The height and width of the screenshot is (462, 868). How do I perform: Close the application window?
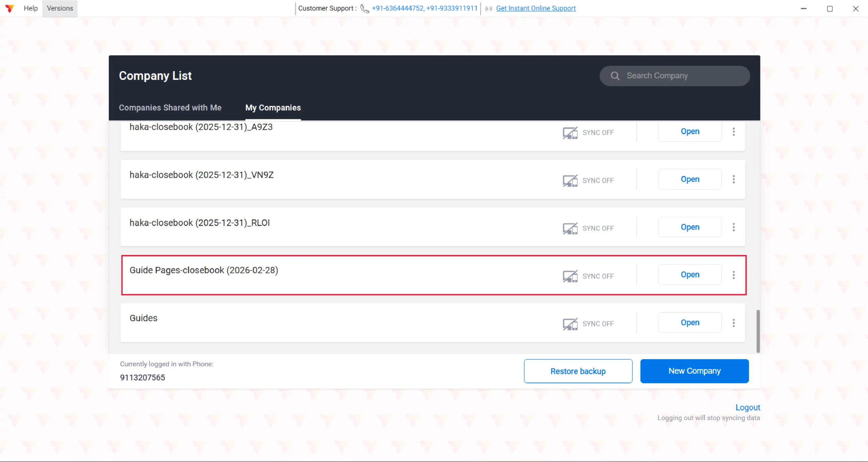[856, 8]
